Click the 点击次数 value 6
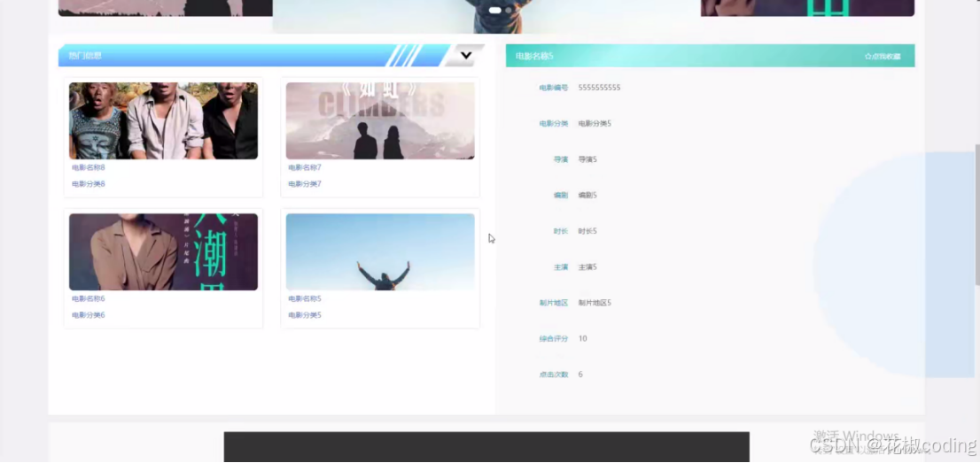Image resolution: width=980 pixels, height=463 pixels. point(580,374)
